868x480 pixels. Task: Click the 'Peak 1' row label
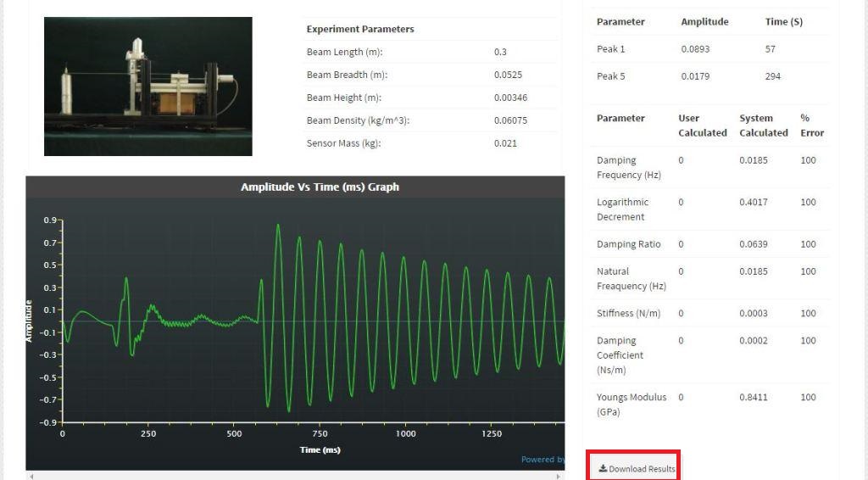(610, 48)
